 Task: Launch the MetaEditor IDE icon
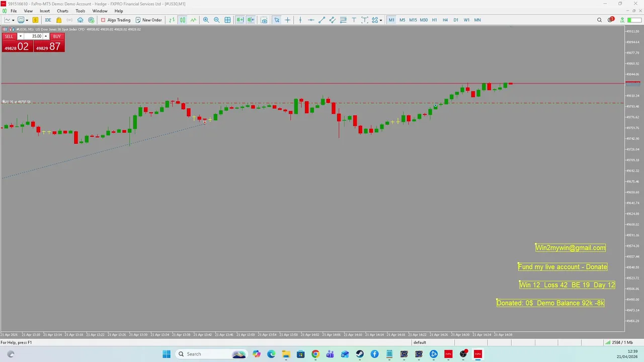48,20
